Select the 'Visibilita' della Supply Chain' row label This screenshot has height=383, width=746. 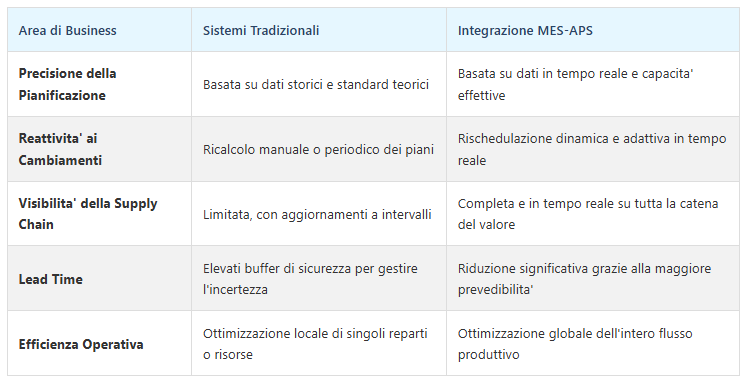(x=88, y=214)
